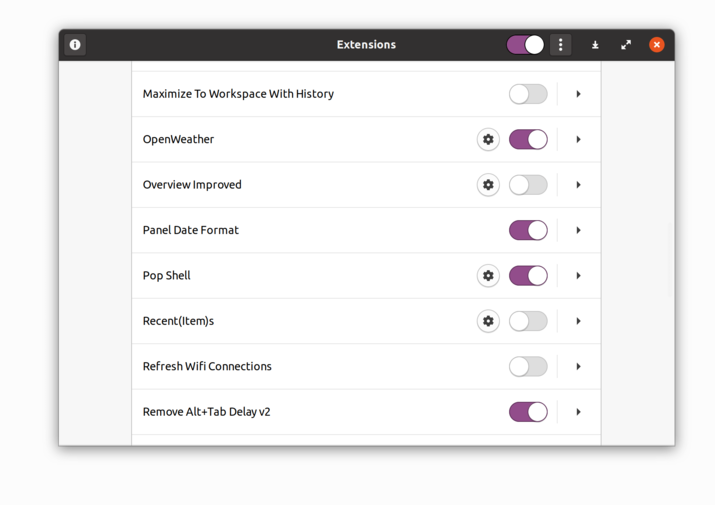Screen dimensions: 715x505
Task: Enable Maximize To Workspace With History
Action: [x=528, y=94]
